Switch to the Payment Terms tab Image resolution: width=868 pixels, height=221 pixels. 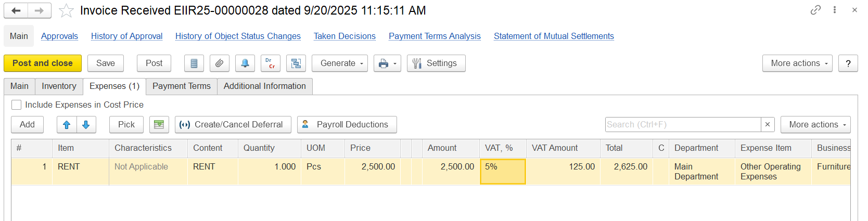(181, 86)
